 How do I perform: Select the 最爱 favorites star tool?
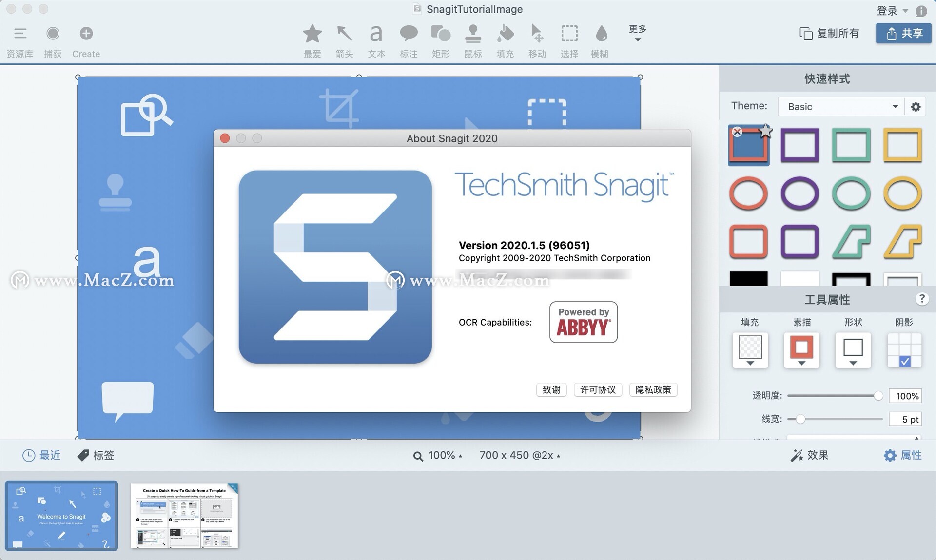pos(312,42)
